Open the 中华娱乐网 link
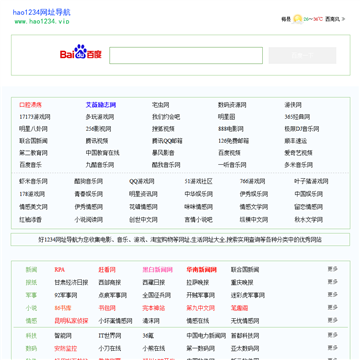 (198, 194)
